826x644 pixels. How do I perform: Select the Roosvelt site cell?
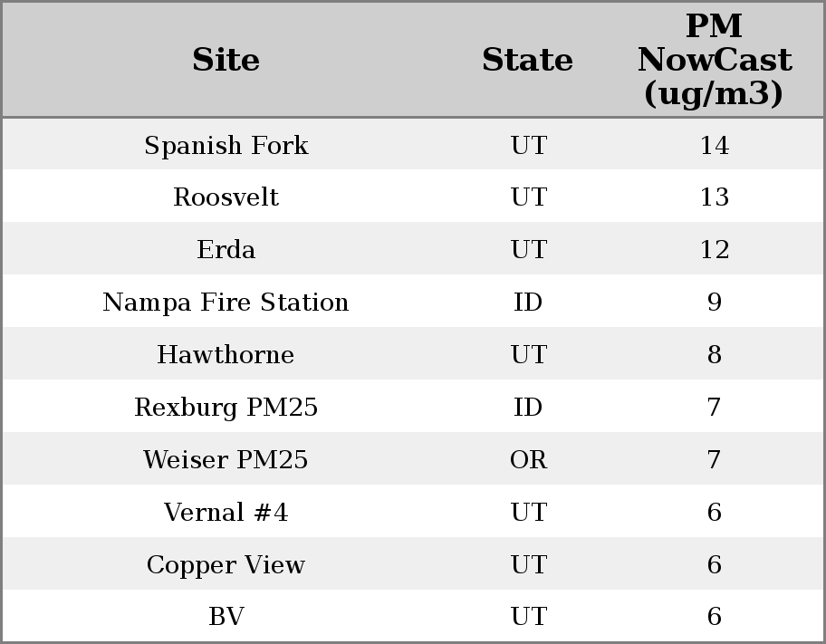tap(226, 197)
